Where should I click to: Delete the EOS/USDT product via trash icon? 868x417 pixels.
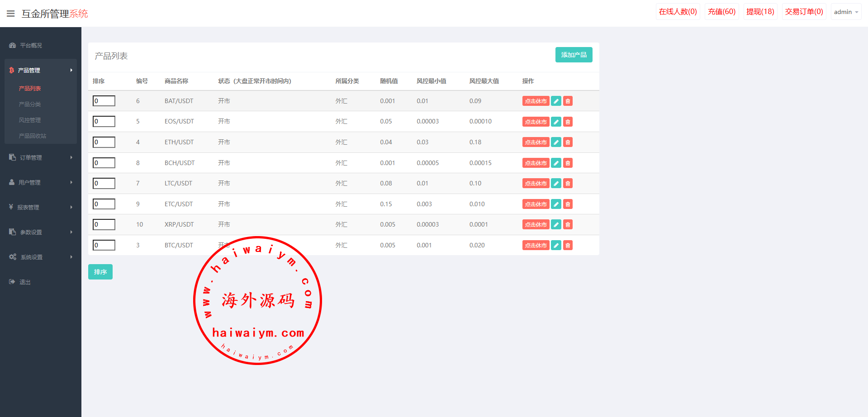tap(568, 122)
